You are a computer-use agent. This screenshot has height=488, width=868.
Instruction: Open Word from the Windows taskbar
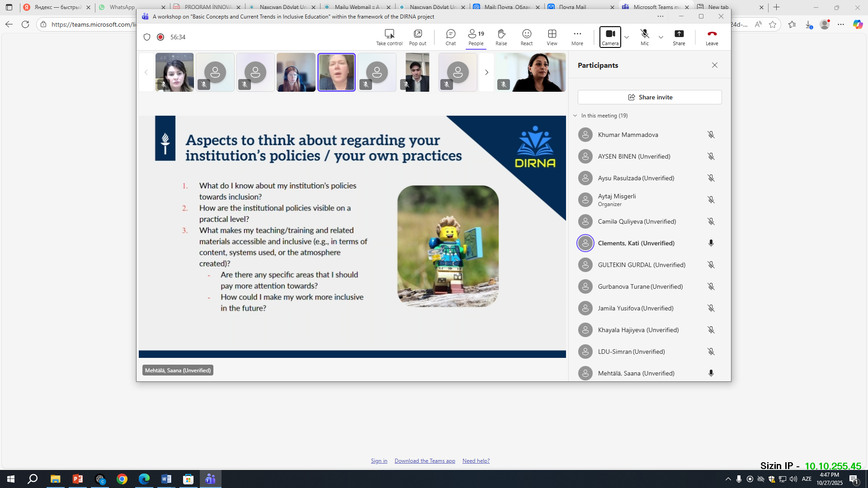coord(166,479)
